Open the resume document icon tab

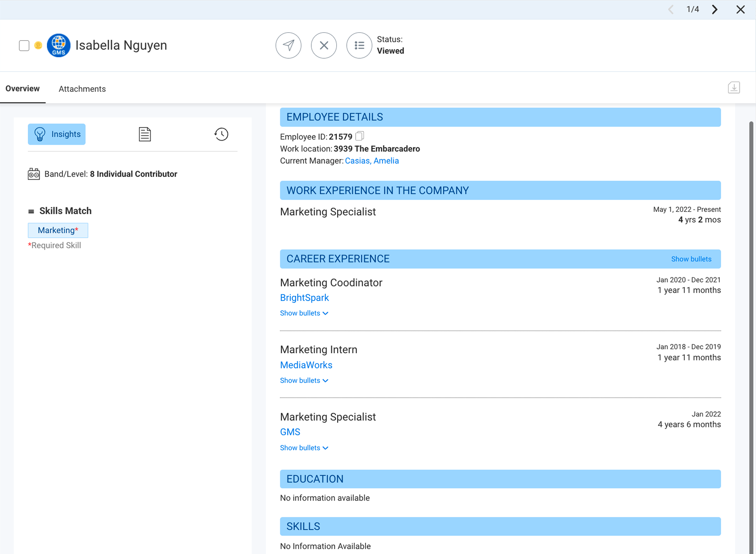145,134
